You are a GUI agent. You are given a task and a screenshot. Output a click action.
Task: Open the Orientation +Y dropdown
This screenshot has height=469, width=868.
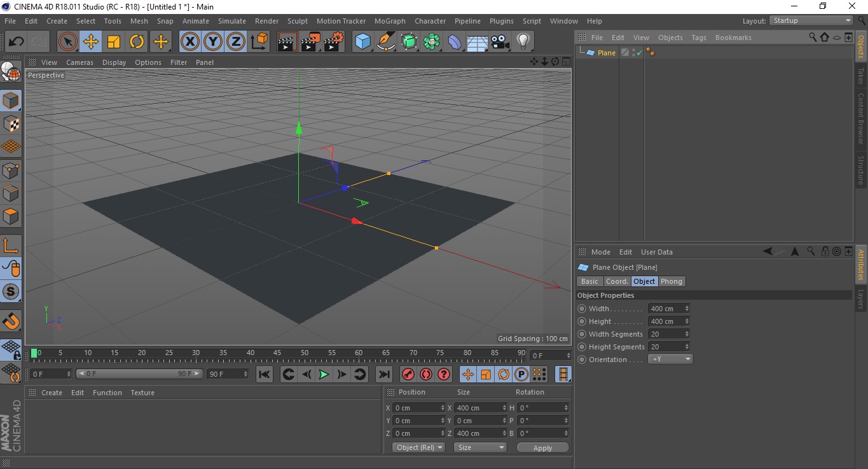[x=670, y=359]
